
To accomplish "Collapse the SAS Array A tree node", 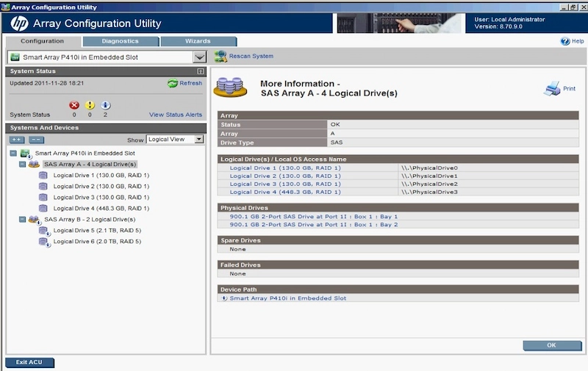I will click(23, 164).
